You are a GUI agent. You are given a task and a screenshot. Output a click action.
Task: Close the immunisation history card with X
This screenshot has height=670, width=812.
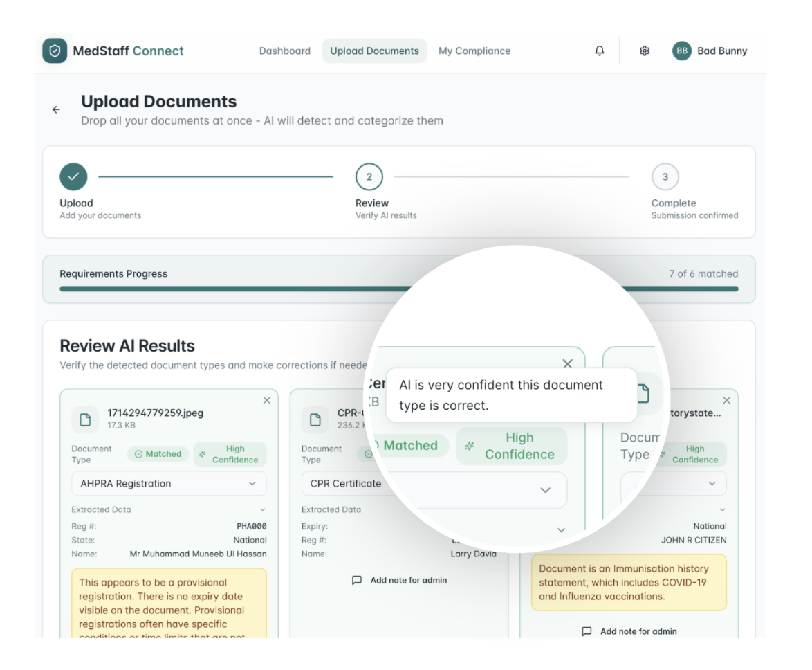[x=726, y=401]
